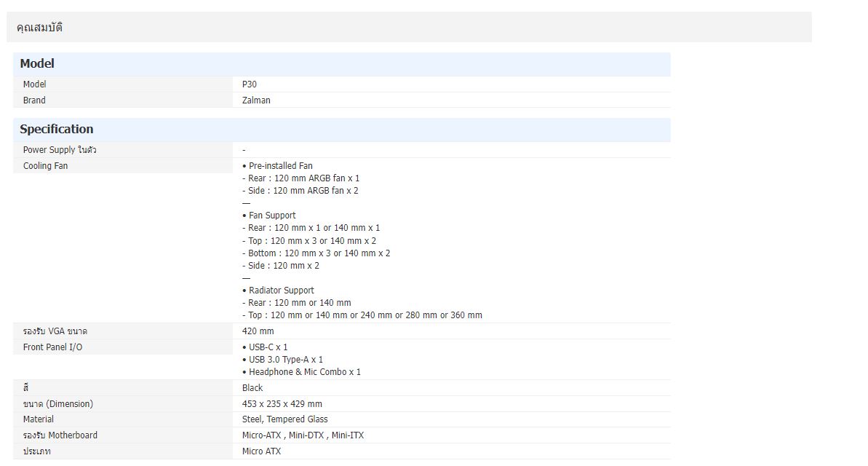Click the 420 mm VGA value
Viewport: 868px width, 466px height.
coord(258,331)
